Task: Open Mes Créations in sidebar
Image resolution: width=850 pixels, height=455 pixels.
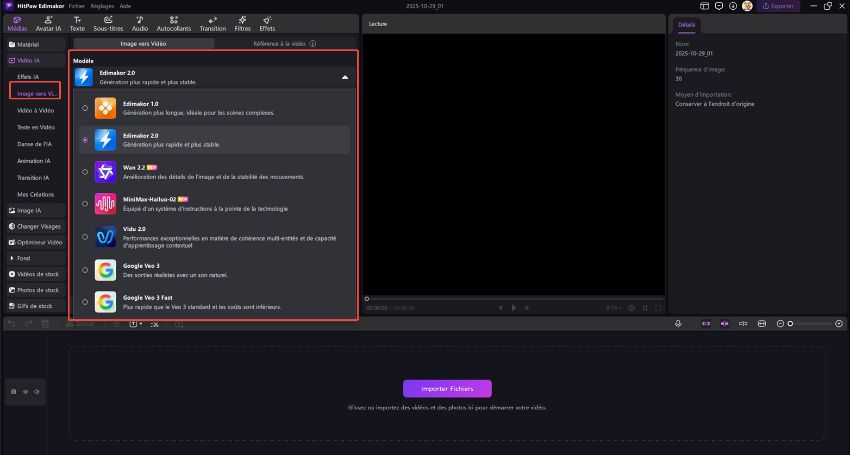Action: (x=36, y=195)
